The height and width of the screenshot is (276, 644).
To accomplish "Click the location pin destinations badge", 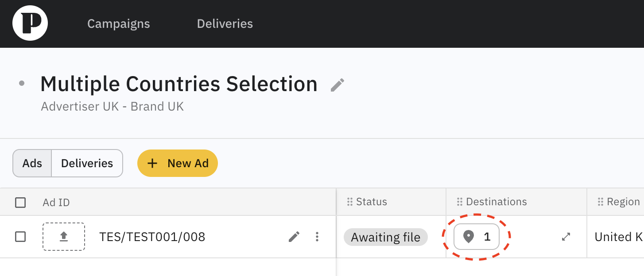I will coord(477,237).
